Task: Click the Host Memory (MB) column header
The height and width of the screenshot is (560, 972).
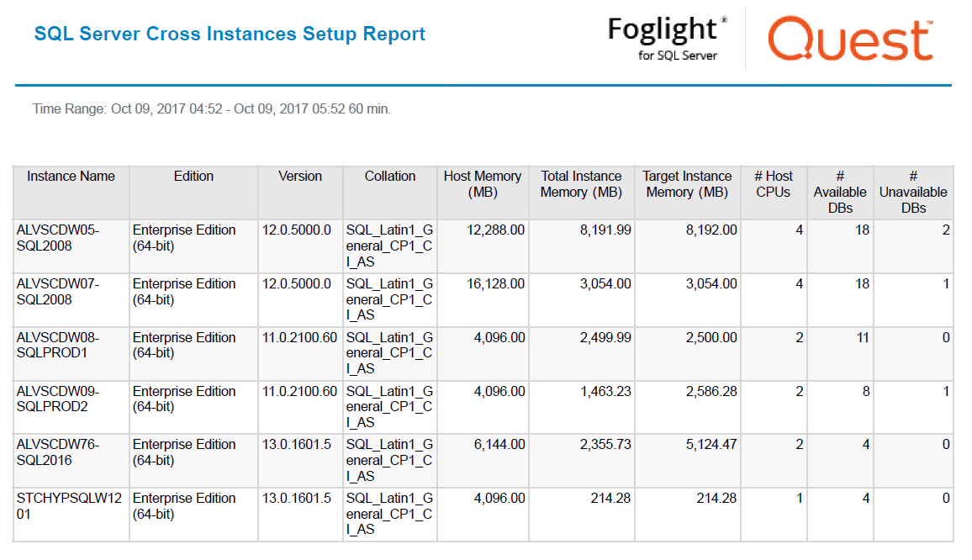Action: pos(483,184)
